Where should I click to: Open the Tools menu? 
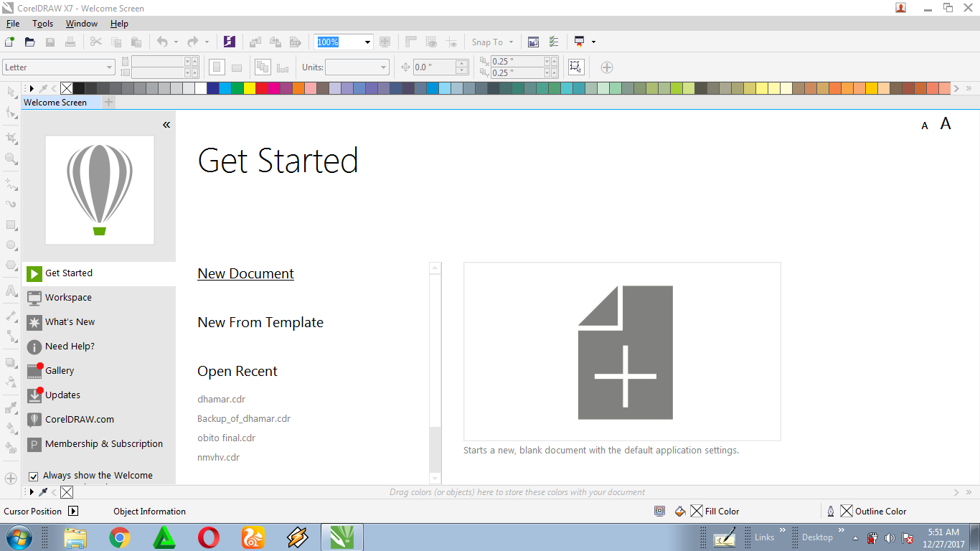[x=43, y=24]
